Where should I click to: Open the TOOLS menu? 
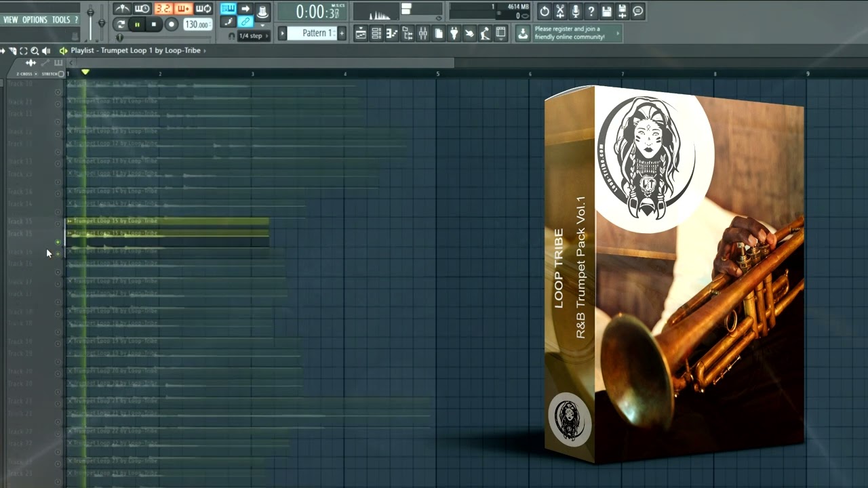pyautogui.click(x=61, y=20)
